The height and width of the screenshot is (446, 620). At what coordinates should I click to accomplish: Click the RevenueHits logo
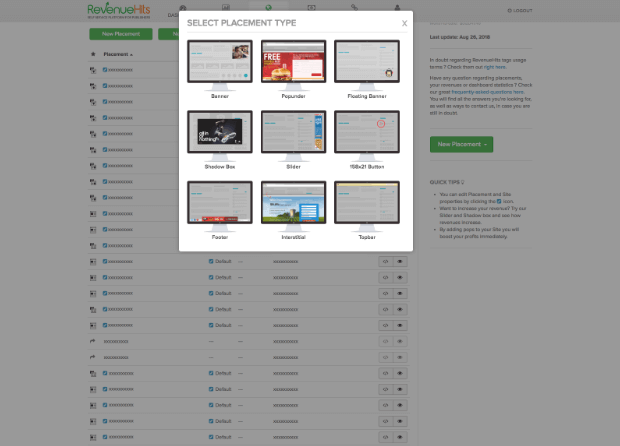119,11
